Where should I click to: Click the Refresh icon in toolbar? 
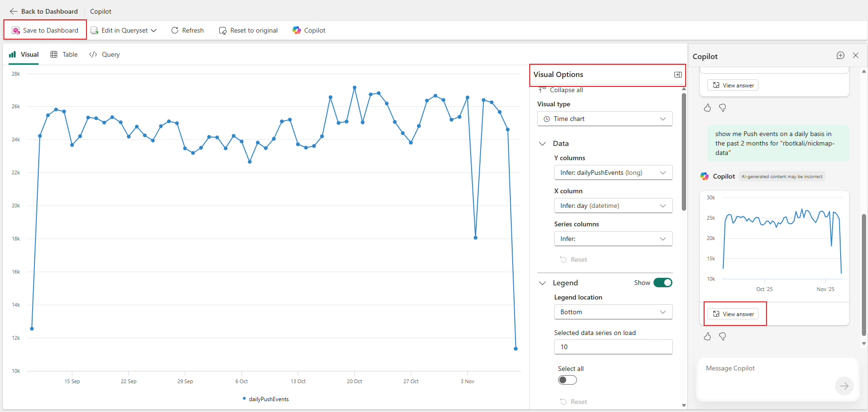point(175,30)
